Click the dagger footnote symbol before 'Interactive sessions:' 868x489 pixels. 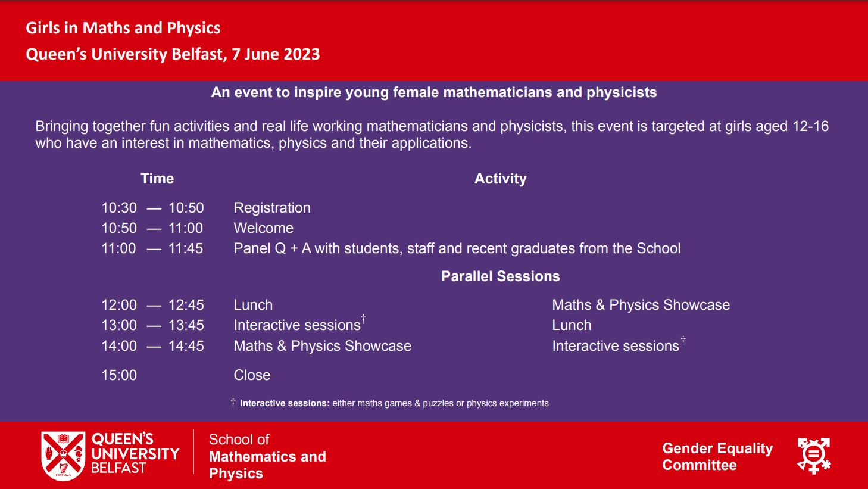(233, 403)
